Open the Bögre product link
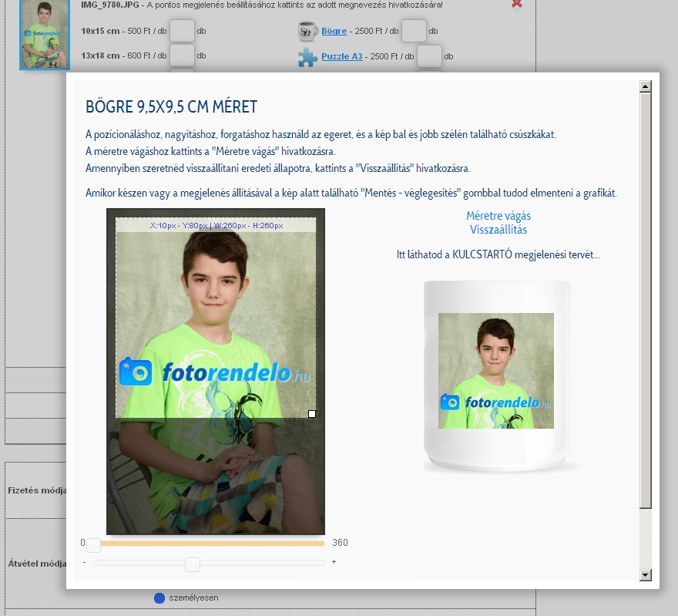The height and width of the screenshot is (616, 678). pyautogui.click(x=334, y=31)
